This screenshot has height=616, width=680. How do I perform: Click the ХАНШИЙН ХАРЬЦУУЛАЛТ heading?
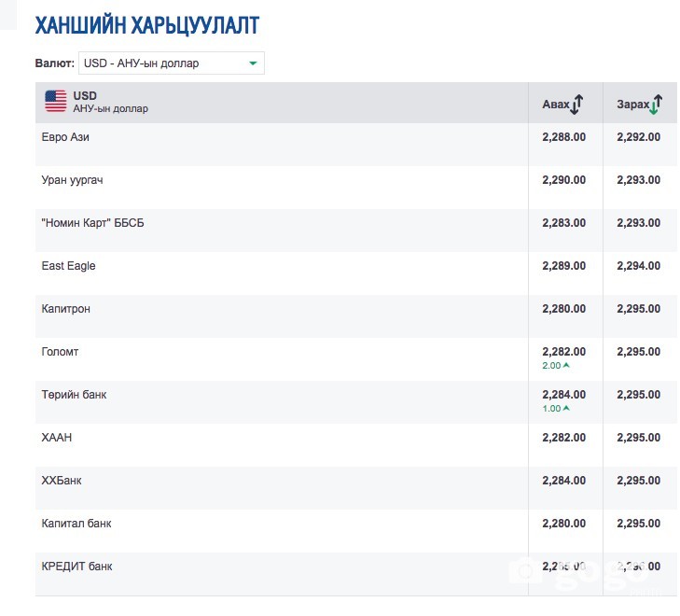pyautogui.click(x=147, y=25)
